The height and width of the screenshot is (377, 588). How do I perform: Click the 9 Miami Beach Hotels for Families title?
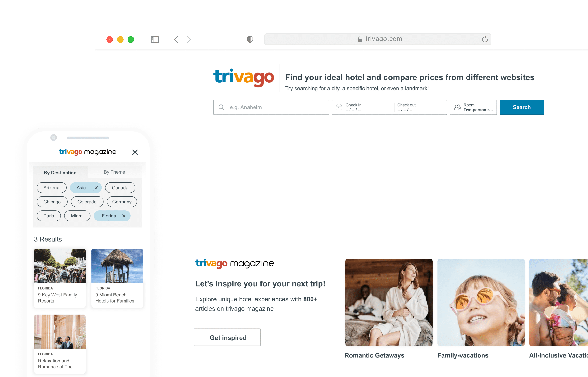(x=115, y=298)
